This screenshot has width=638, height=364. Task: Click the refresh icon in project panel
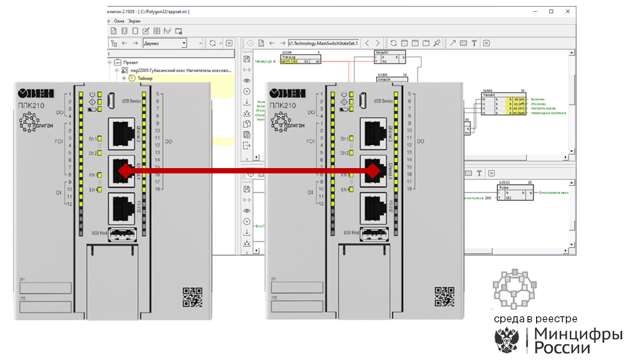[x=212, y=43]
